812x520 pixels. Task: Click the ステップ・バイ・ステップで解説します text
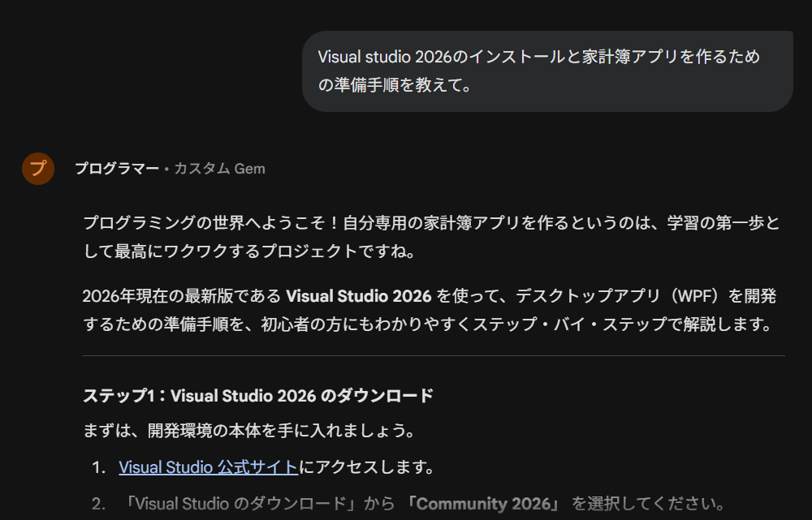[x=632, y=324]
